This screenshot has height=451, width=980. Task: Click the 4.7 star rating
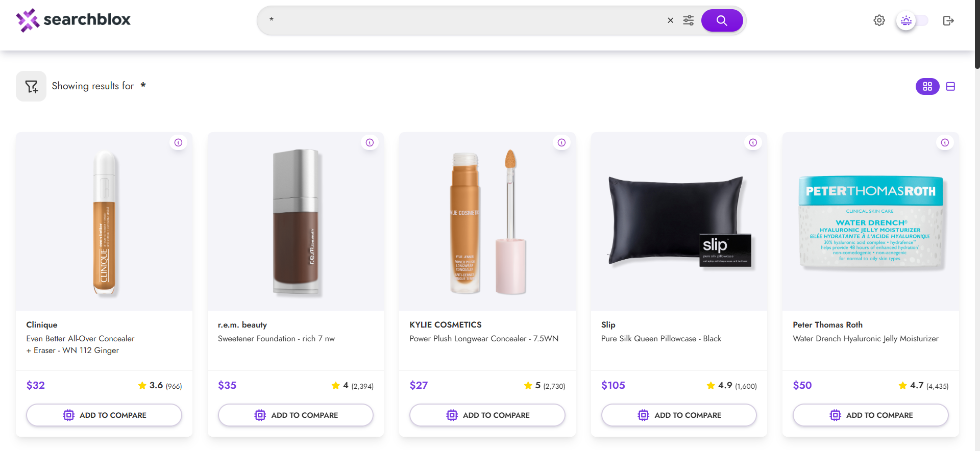[x=923, y=386]
